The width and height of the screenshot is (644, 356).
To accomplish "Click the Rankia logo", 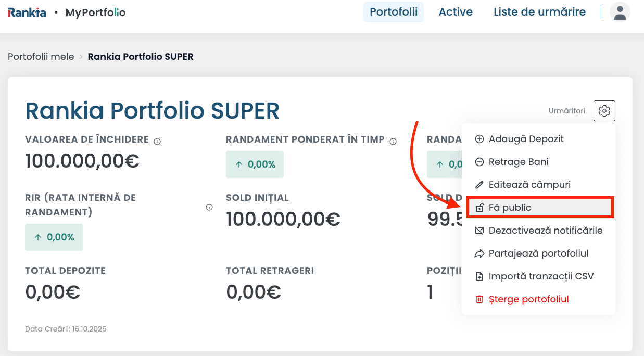I will [x=27, y=12].
